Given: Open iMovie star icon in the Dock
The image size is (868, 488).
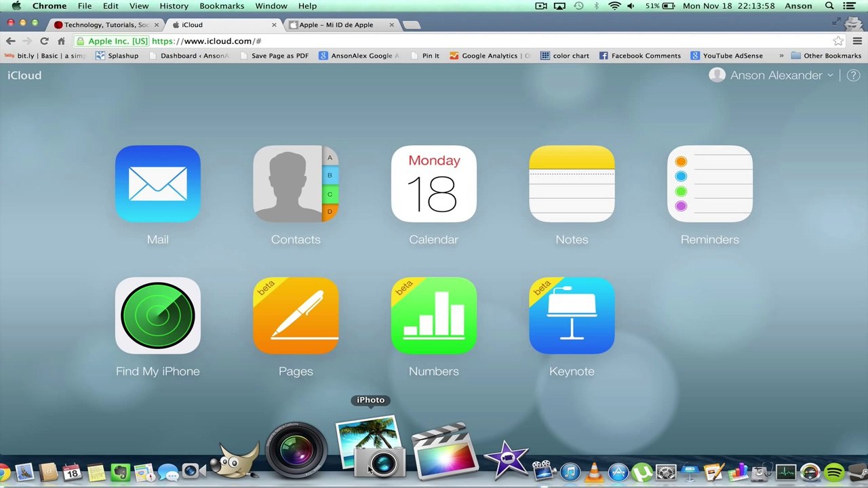Looking at the screenshot, I should tap(507, 460).
